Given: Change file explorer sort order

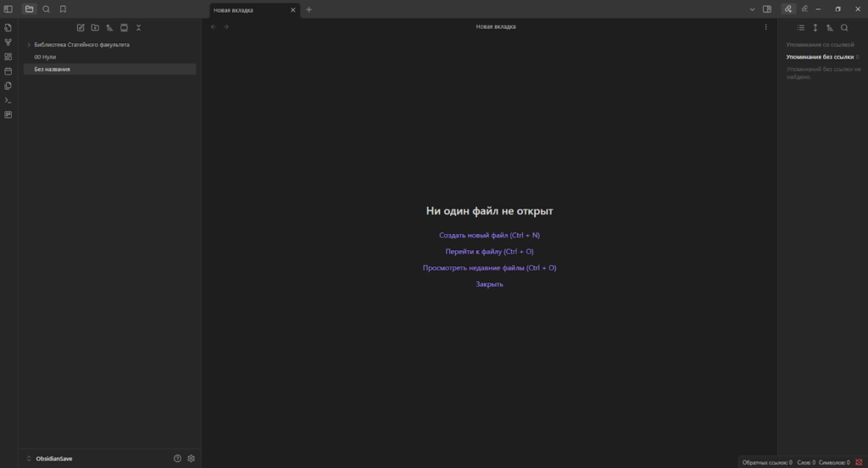Looking at the screenshot, I should 109,28.
